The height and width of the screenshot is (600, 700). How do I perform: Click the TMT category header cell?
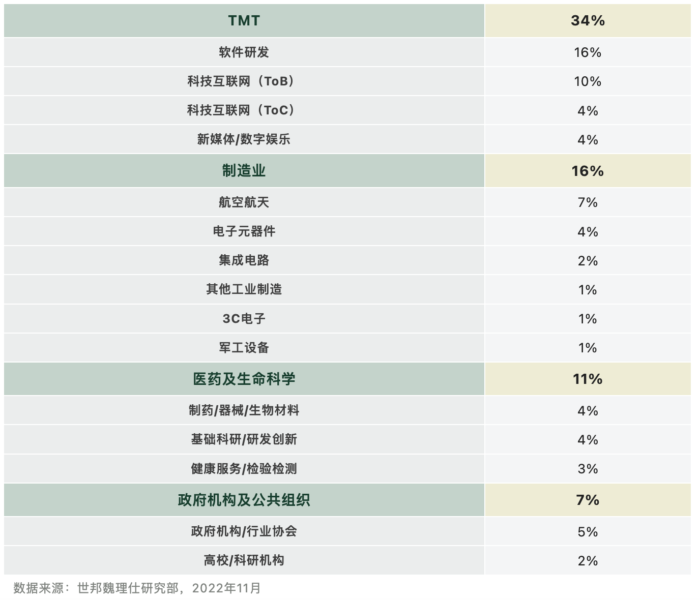(244, 21)
